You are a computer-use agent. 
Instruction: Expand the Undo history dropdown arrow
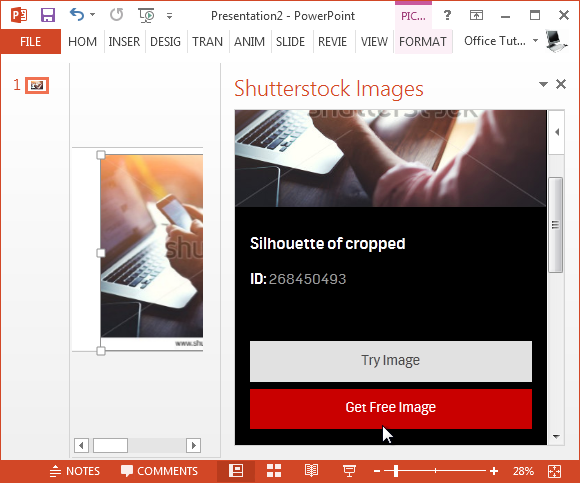(92, 15)
